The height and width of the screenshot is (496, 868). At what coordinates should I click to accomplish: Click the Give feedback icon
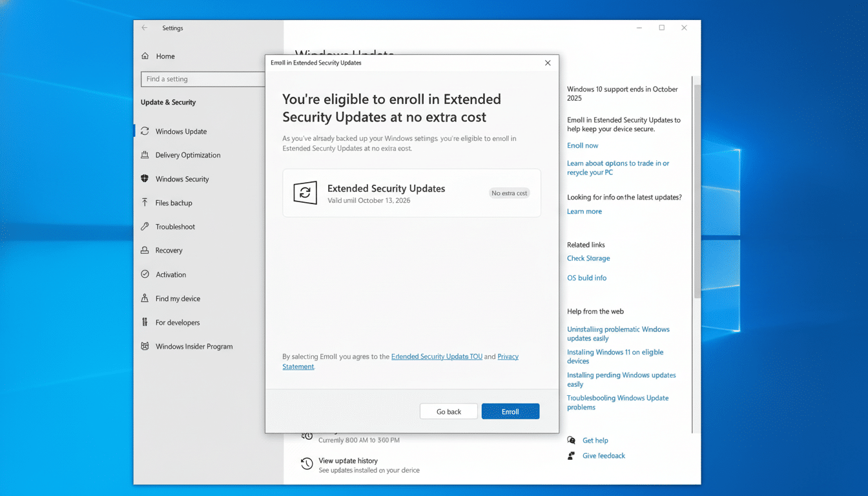[572, 455]
